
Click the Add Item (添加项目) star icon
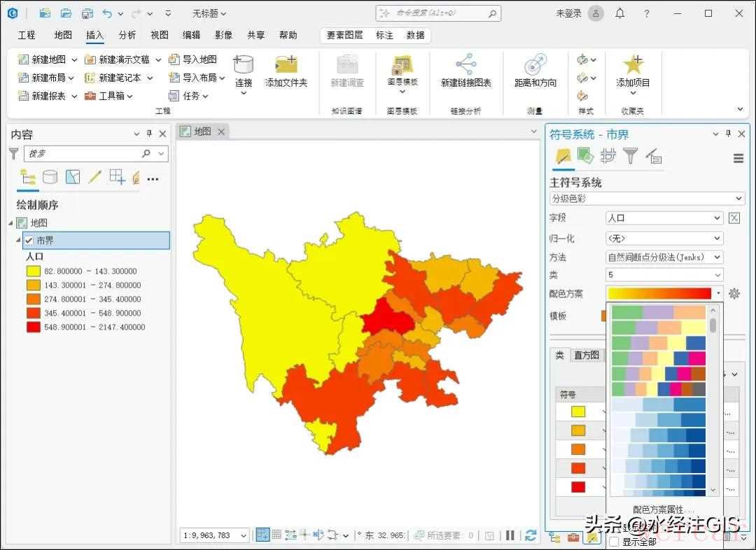[633, 65]
